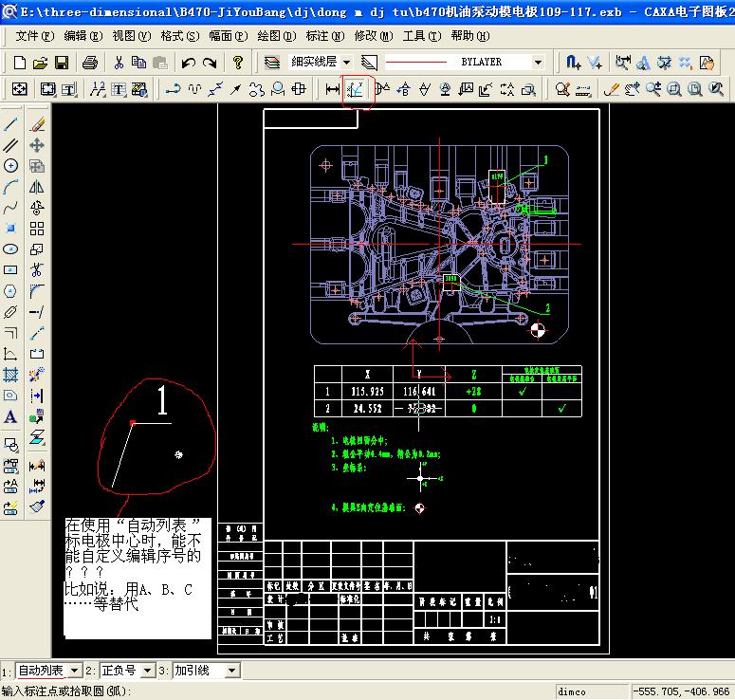Select the Spline curve tool

[10, 207]
